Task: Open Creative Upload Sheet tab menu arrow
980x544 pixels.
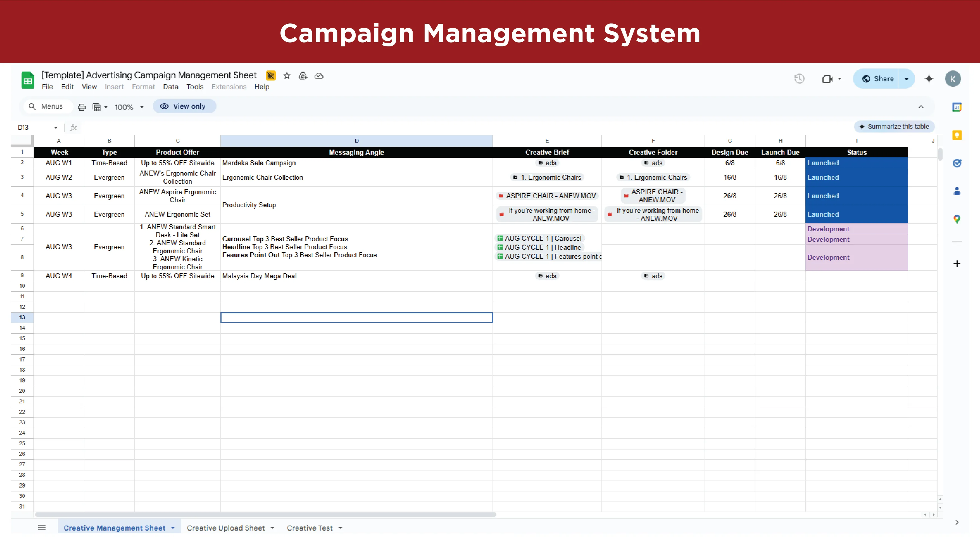Action: click(x=272, y=528)
